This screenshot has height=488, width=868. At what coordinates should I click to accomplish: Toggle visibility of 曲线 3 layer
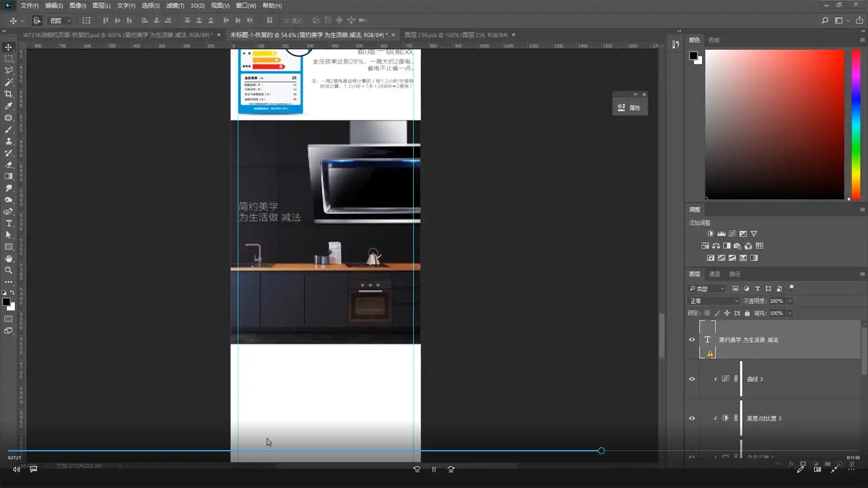click(x=692, y=379)
